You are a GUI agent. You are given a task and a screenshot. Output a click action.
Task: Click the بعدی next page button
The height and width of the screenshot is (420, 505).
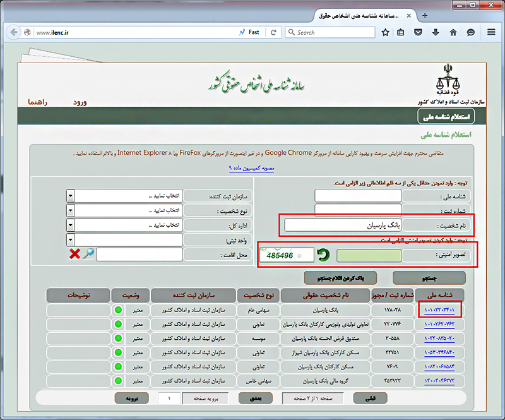[256, 399]
